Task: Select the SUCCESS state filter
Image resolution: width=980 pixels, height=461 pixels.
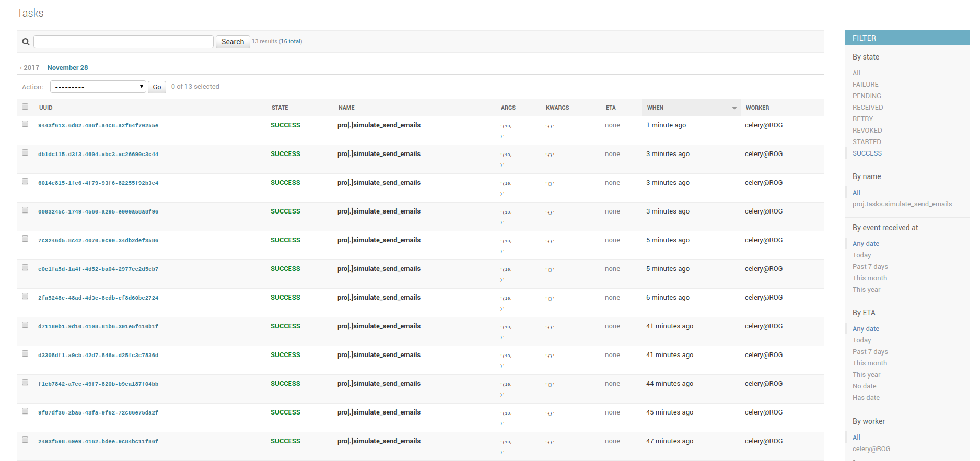Action: (867, 153)
